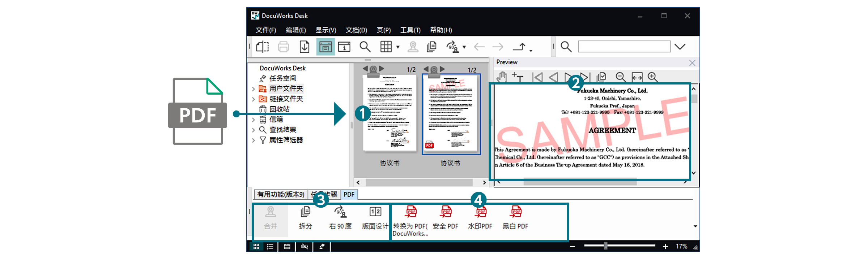
Task: Select the text selection tool in Preview
Action: pyautogui.click(x=518, y=77)
